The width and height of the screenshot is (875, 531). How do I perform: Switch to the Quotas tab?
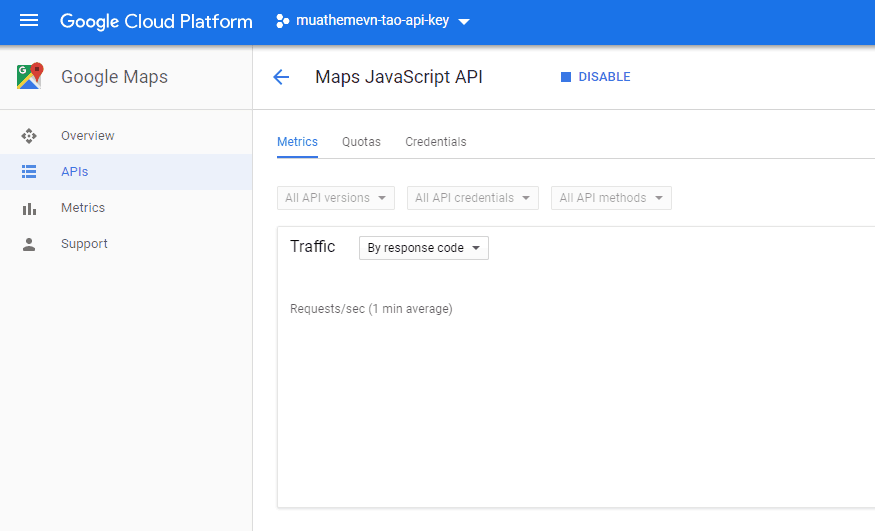pyautogui.click(x=361, y=142)
